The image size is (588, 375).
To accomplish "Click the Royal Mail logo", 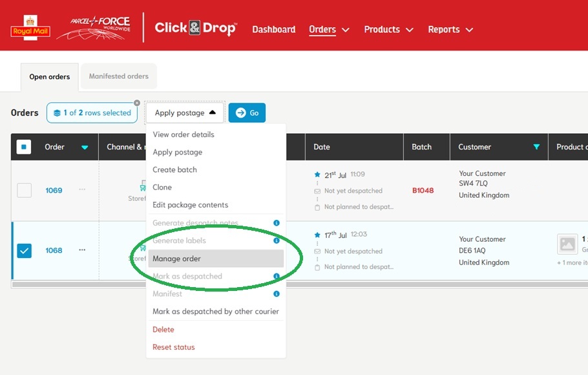I will (30, 27).
